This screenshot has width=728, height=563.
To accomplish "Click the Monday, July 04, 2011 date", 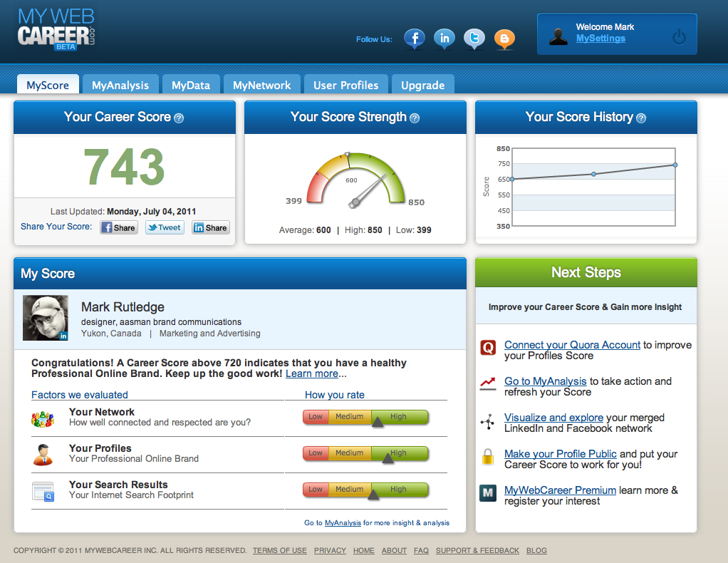I will tap(151, 212).
